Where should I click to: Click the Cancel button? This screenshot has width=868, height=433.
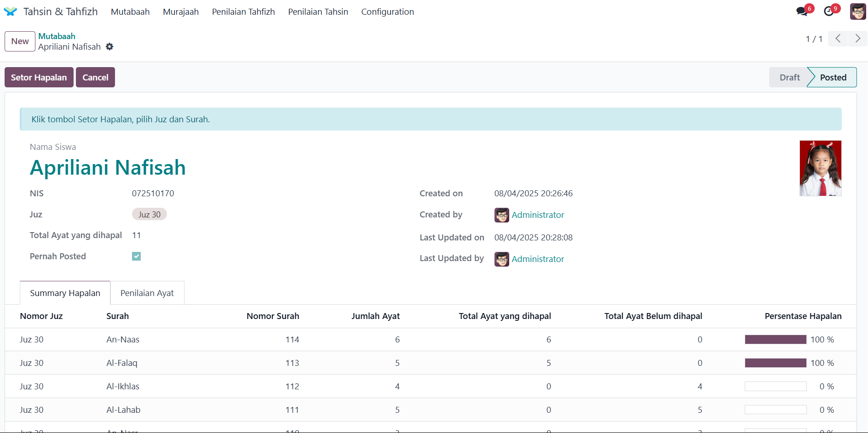tap(95, 77)
